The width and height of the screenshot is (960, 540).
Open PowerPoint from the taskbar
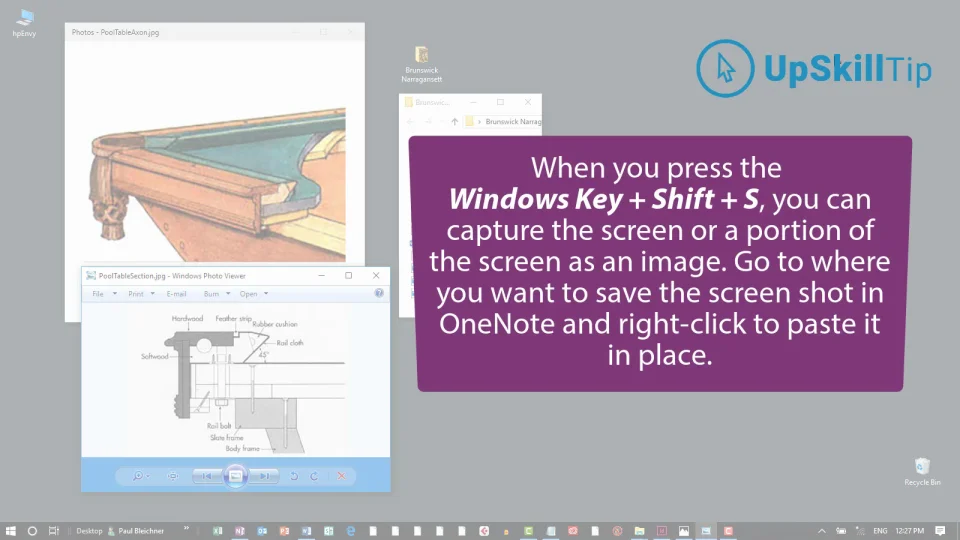click(x=284, y=531)
